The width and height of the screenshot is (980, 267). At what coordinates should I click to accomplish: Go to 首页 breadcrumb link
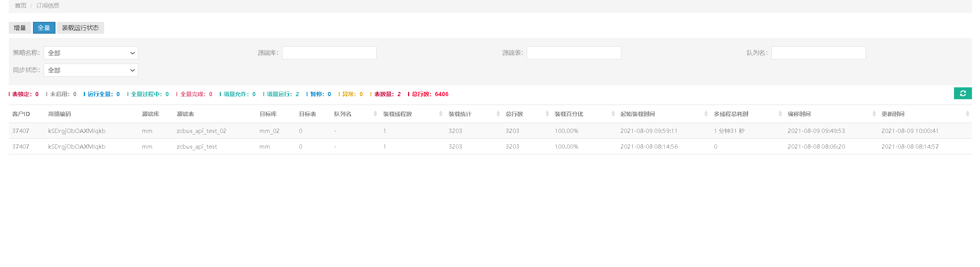pyautogui.click(x=21, y=6)
